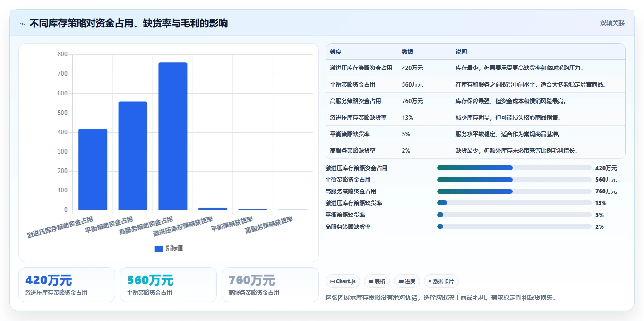Click the 高服务策略缺货率 progress bar

tap(514, 227)
